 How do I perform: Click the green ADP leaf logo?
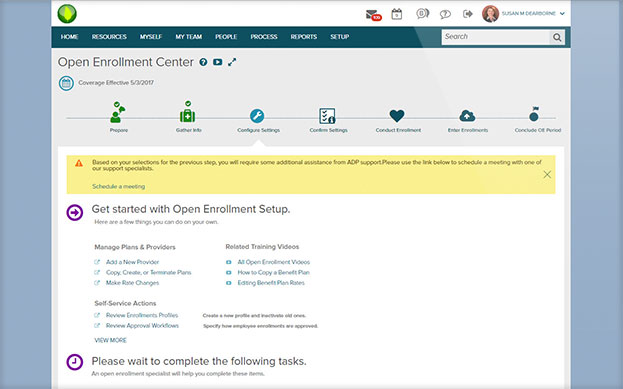(67, 14)
